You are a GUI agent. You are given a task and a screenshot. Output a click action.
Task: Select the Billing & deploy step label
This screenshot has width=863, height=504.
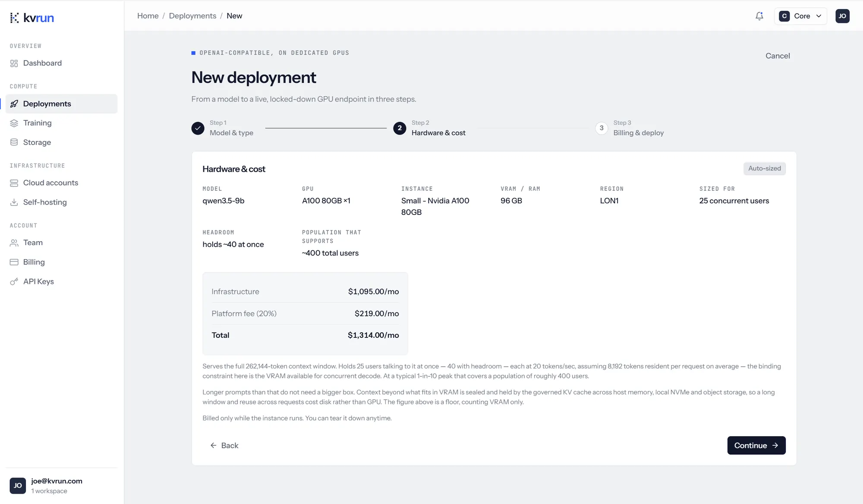[639, 133]
